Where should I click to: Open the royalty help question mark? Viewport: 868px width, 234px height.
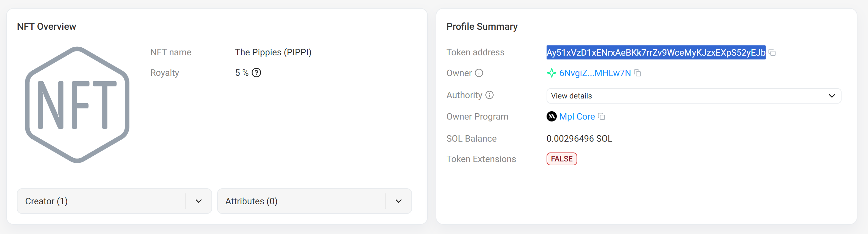click(x=256, y=72)
